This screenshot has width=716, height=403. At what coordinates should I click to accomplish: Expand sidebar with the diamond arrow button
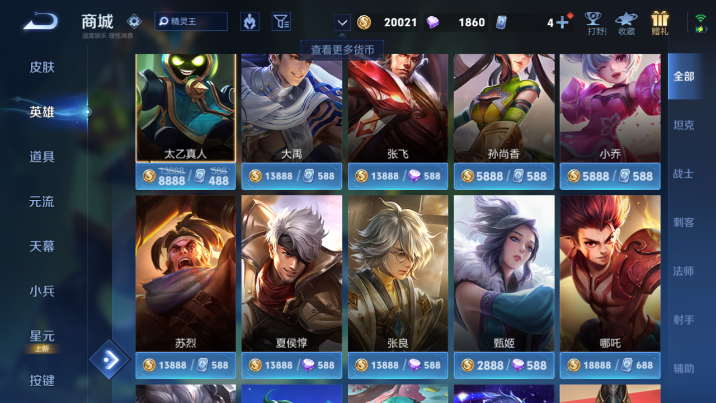pyautogui.click(x=110, y=360)
